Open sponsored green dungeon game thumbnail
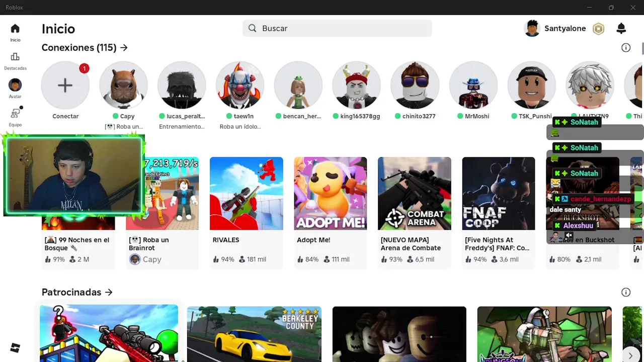Screen dimensions: 644x362 tap(544, 334)
